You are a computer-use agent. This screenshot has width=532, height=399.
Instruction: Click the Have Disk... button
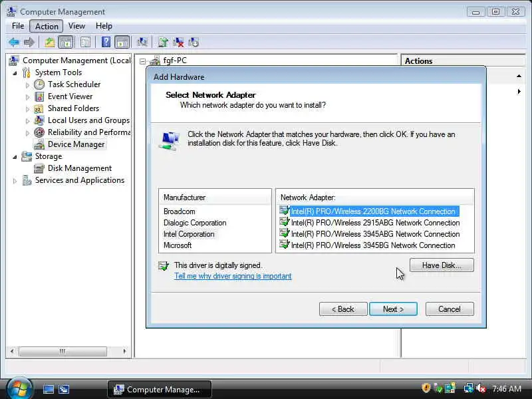coord(442,265)
